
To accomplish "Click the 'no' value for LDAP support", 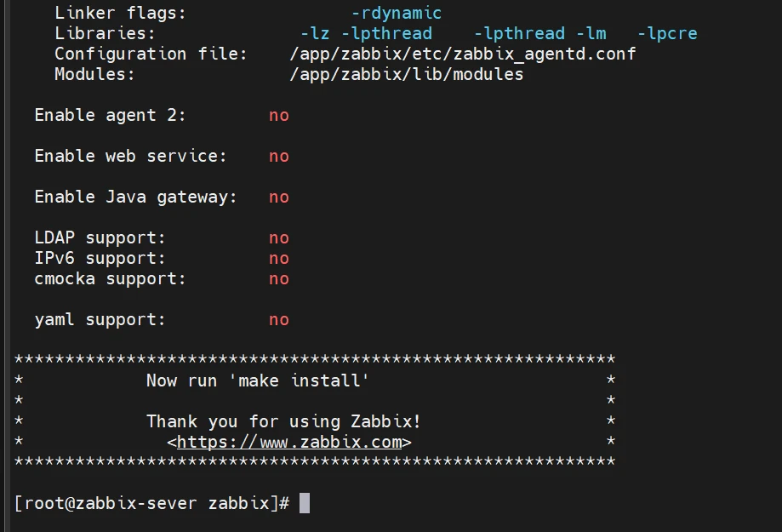I will tap(279, 237).
